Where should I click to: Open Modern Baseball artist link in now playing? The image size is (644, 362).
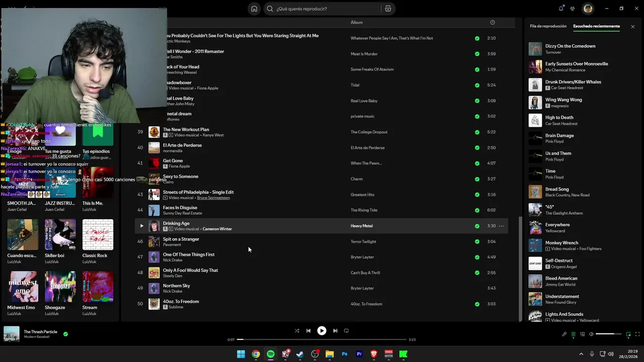click(x=36, y=337)
